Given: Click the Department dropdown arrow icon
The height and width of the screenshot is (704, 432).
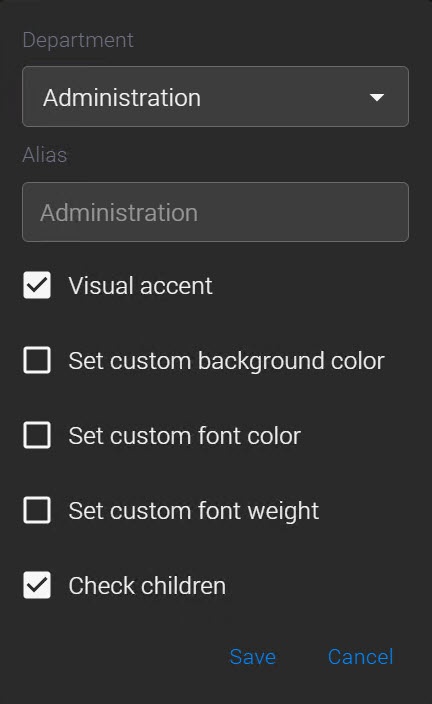Looking at the screenshot, I should pos(376,97).
